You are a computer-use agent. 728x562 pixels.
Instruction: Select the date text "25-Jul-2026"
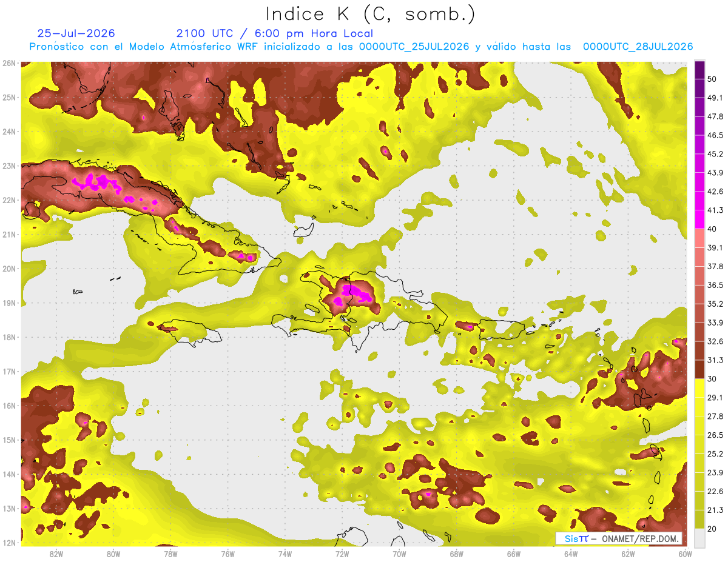[76, 33]
